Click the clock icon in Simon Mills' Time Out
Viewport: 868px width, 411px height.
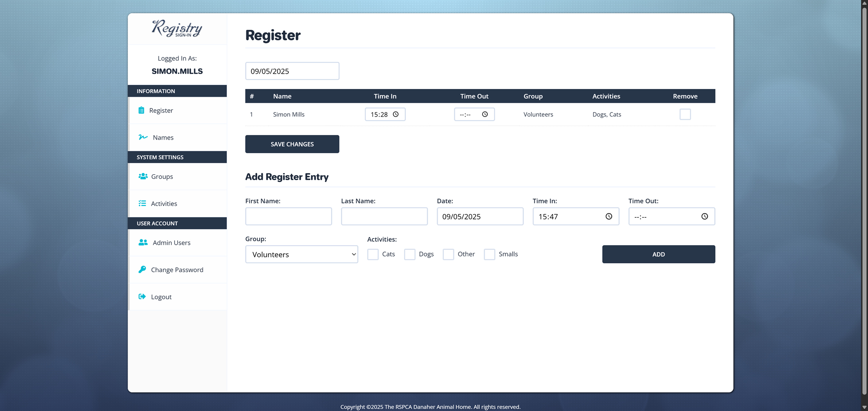[x=485, y=114]
